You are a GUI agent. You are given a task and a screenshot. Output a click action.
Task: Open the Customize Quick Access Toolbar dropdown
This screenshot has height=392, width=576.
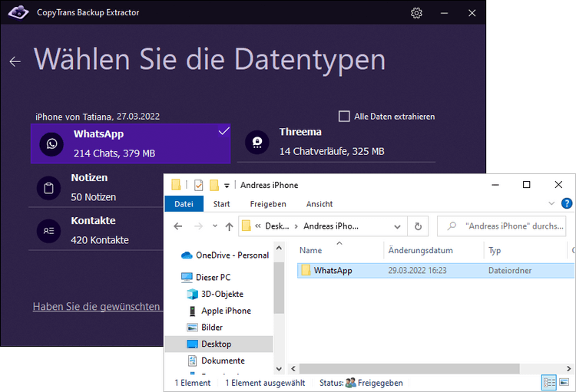[227, 186]
